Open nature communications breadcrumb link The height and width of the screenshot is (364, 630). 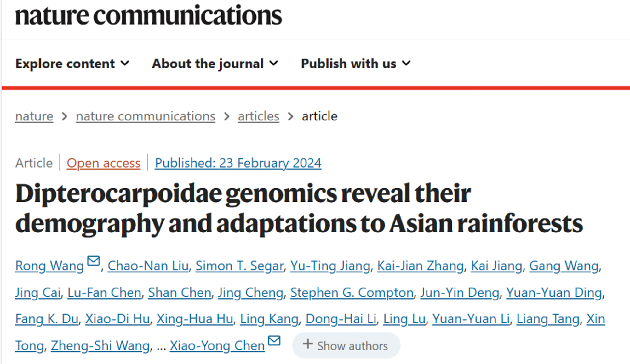pos(146,116)
